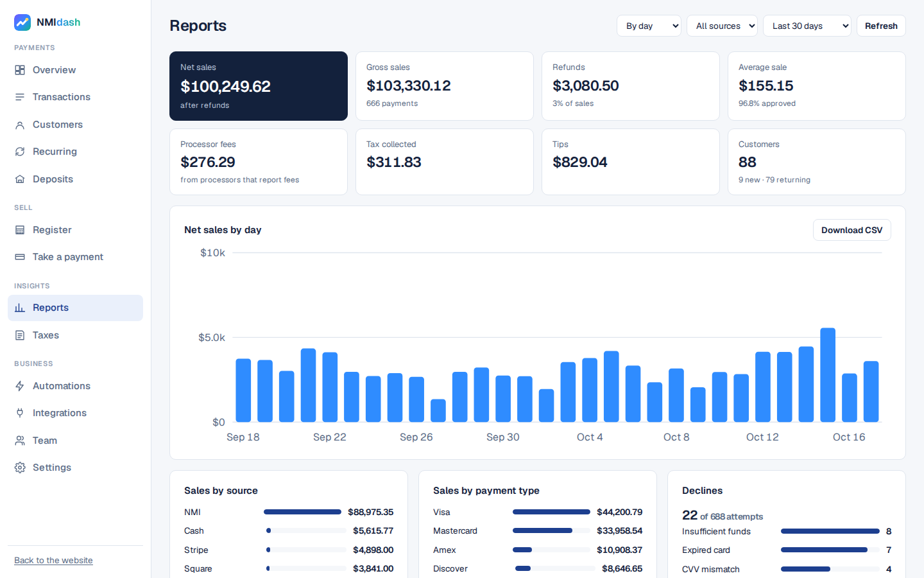Click the Tips amount $829.04
This screenshot has height=578, width=924.
pos(580,162)
